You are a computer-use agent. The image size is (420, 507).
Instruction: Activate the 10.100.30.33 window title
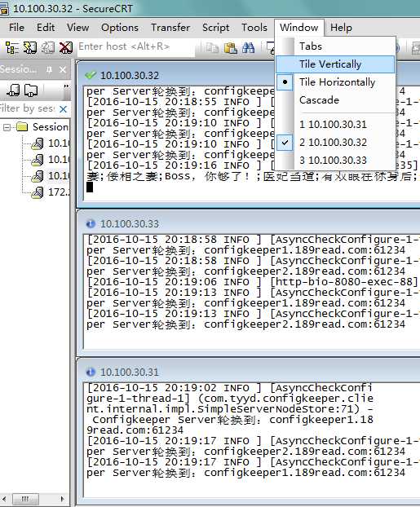(130, 224)
